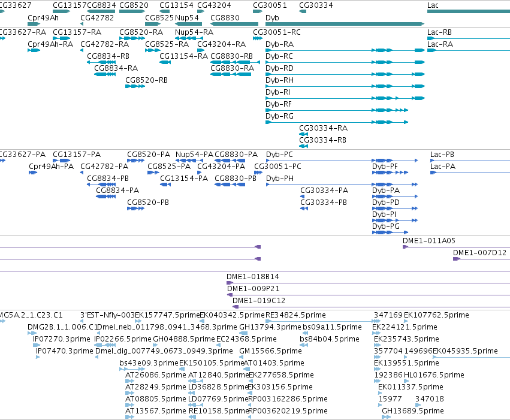Select transcript Dyb-RF label

point(279,104)
